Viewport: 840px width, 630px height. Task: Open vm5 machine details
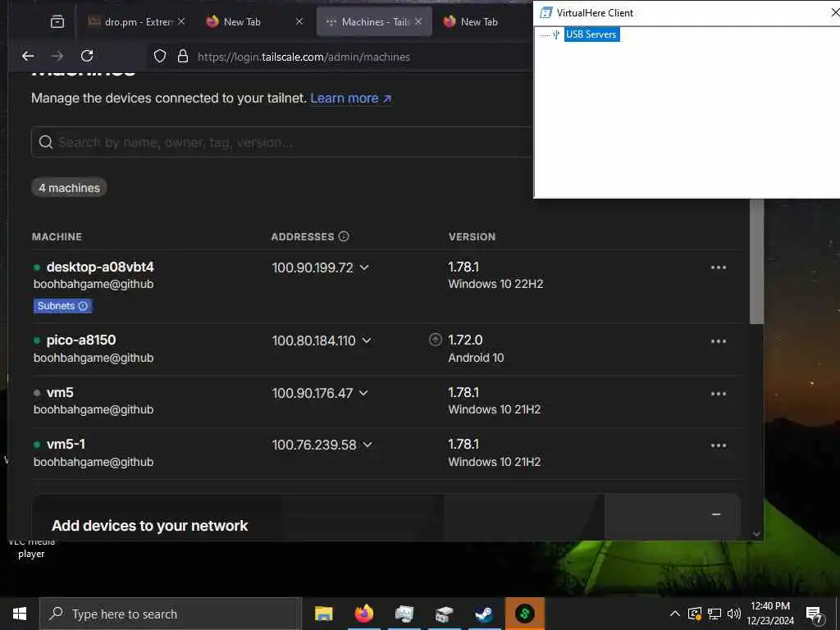click(x=60, y=392)
